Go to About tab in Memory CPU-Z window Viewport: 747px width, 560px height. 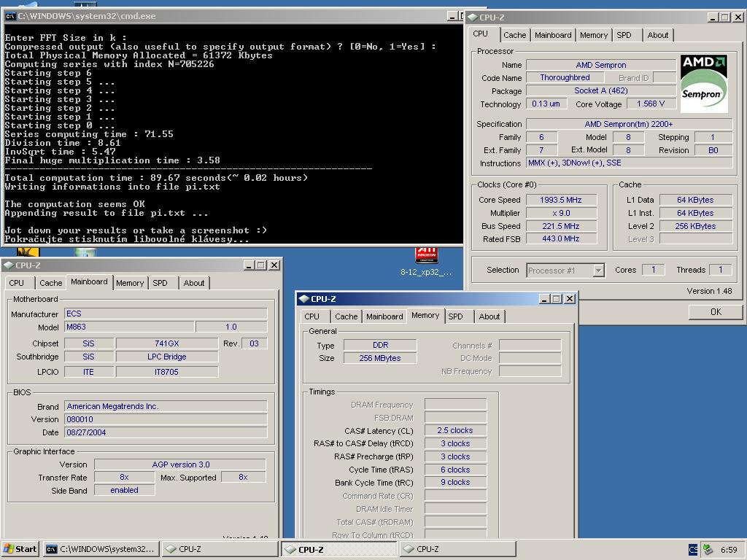click(x=489, y=316)
